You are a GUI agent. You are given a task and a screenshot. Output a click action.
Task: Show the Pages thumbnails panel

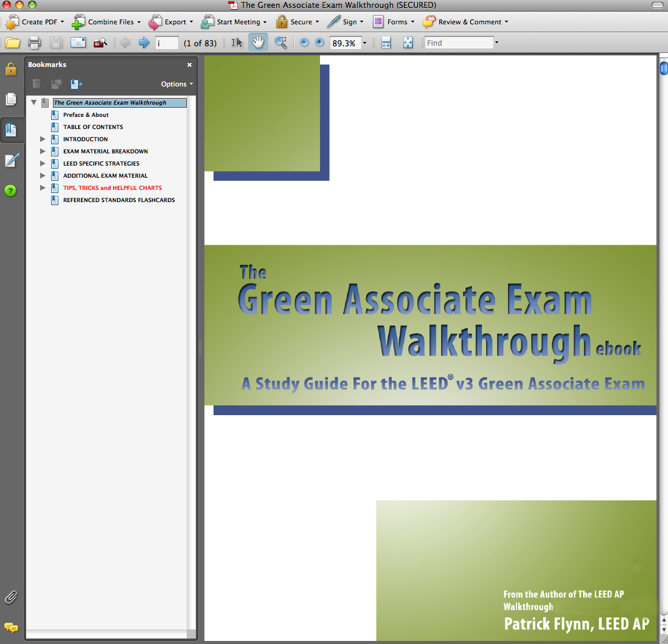coord(11,99)
